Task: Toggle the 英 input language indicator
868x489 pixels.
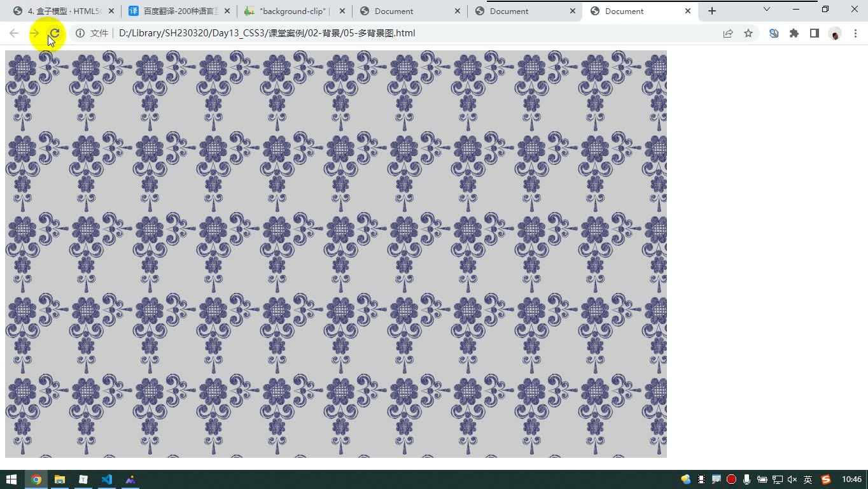Action: pyautogui.click(x=808, y=479)
